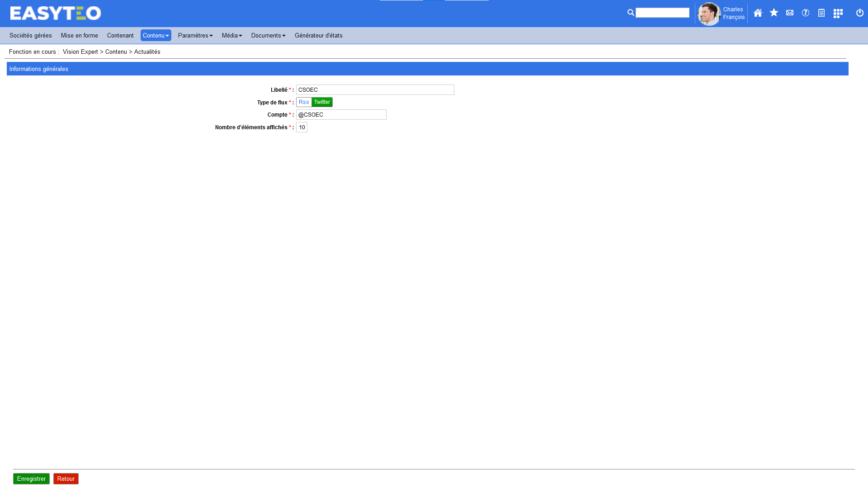Expand the Contenu dropdown menu

[156, 36]
